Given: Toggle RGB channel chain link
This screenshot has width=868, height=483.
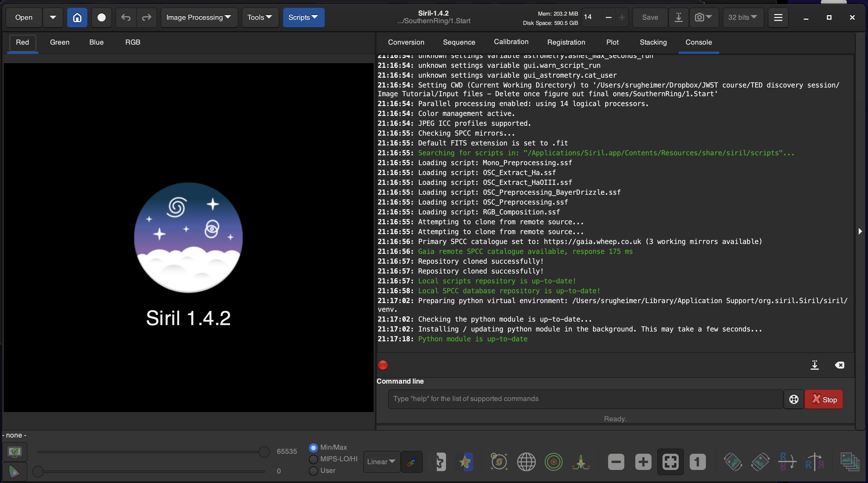Looking at the screenshot, I should tap(411, 462).
